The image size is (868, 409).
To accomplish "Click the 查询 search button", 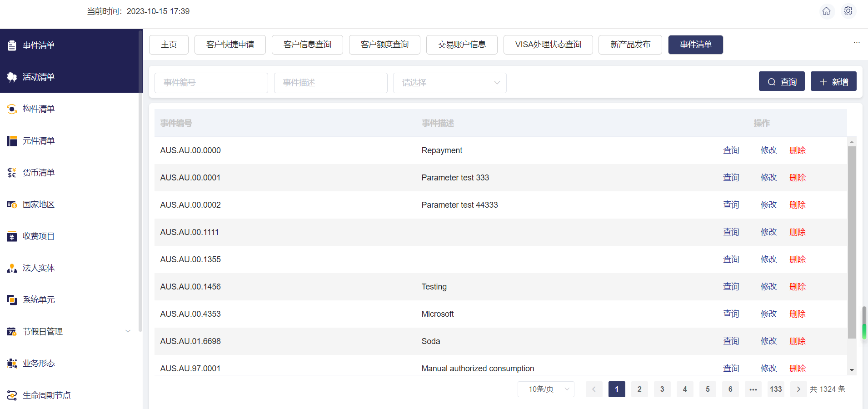I will coord(782,81).
